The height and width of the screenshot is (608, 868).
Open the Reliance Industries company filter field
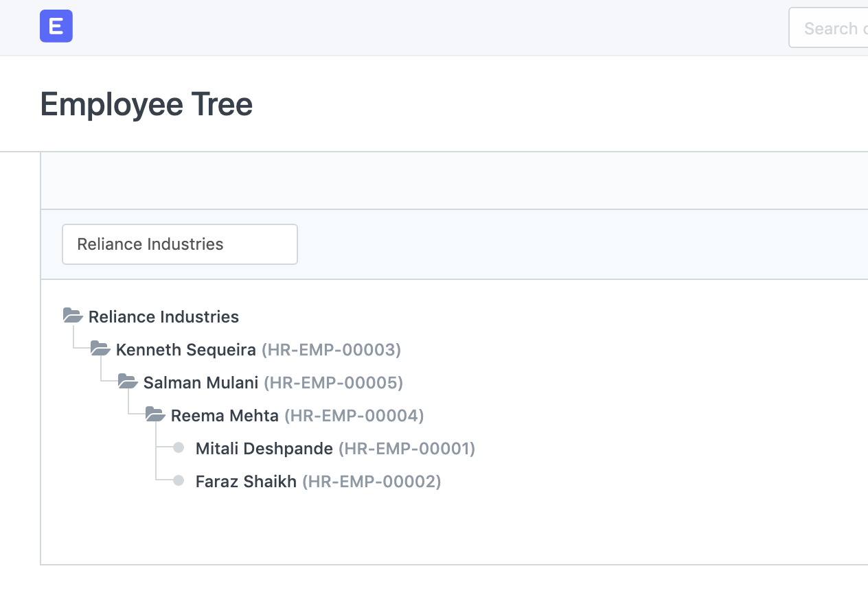tap(179, 244)
